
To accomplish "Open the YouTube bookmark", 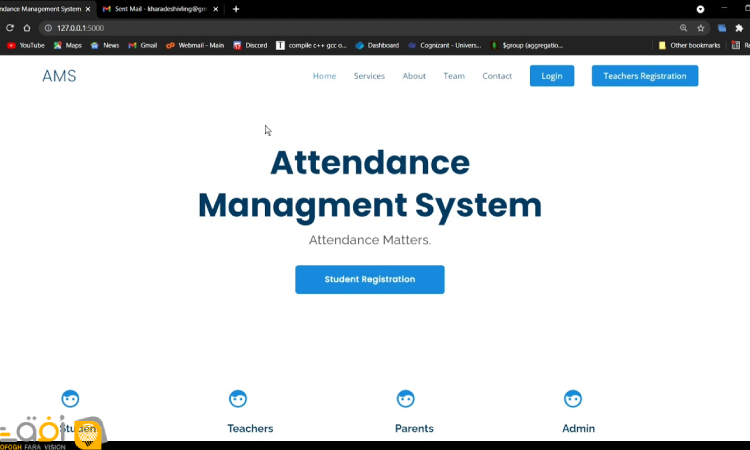I will coord(26,45).
